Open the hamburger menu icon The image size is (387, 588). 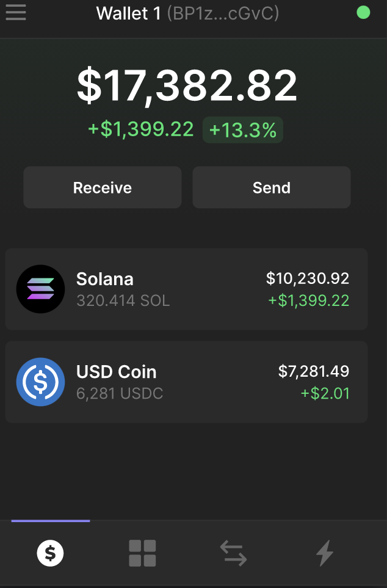click(16, 12)
